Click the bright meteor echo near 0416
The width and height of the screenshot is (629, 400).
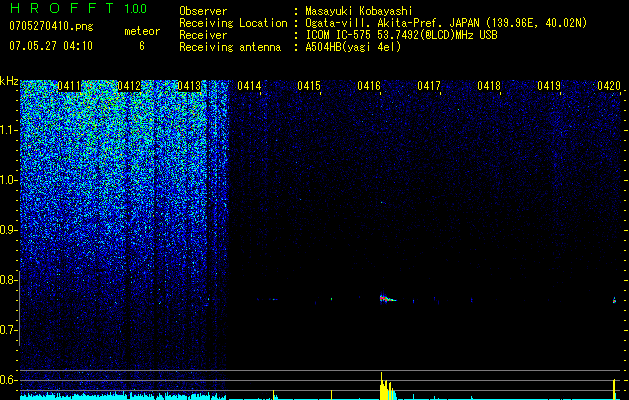coord(387,299)
